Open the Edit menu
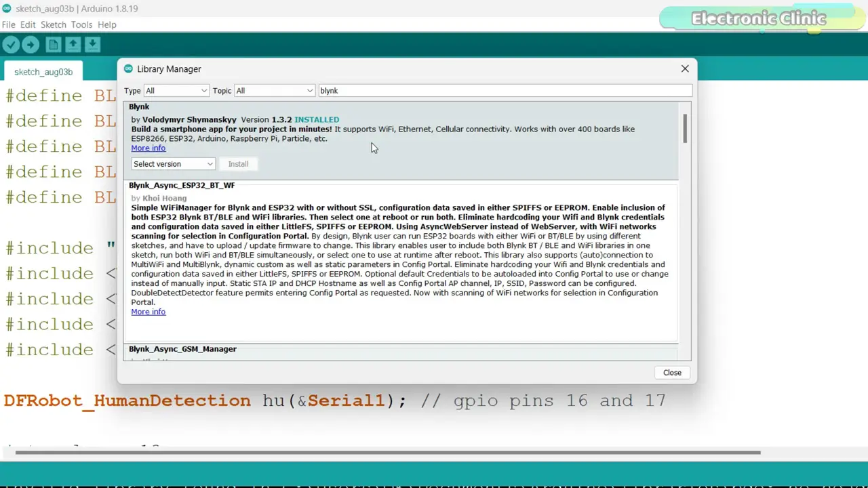 28,24
